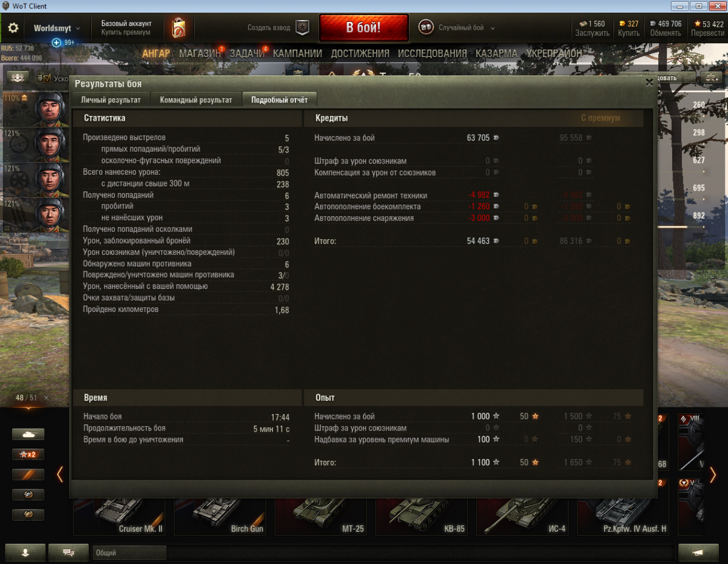
Task: Click the Итого credits value 54 463
Action: coord(478,241)
